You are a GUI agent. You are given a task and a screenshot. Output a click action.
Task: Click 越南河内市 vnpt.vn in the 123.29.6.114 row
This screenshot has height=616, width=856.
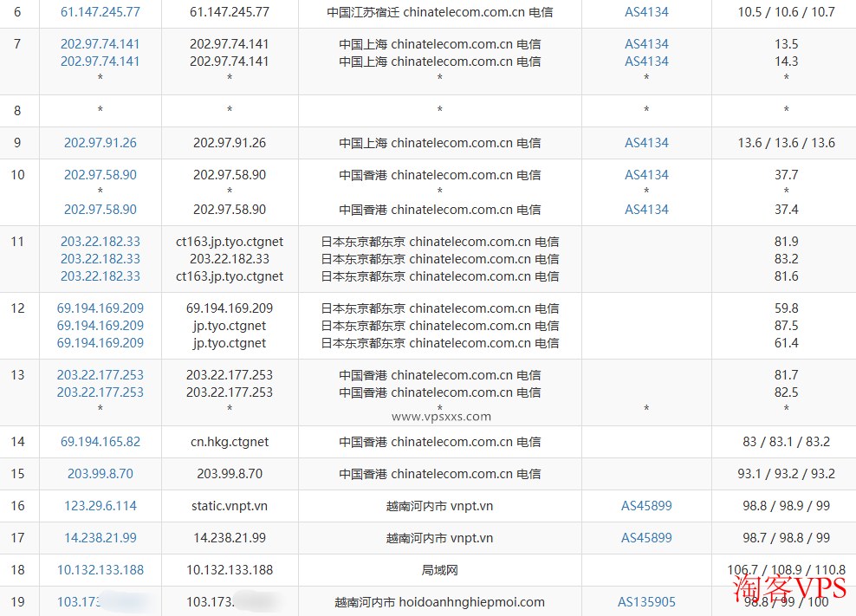coord(439,506)
